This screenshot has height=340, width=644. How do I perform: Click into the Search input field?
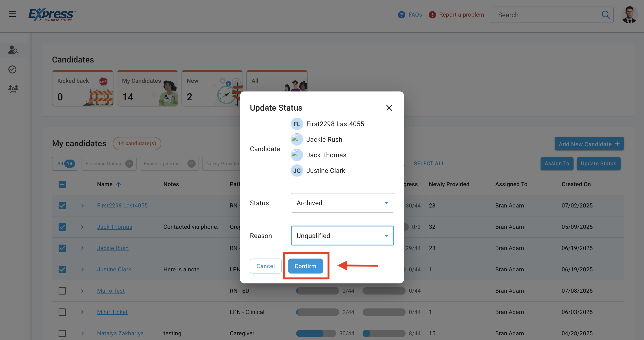point(548,15)
